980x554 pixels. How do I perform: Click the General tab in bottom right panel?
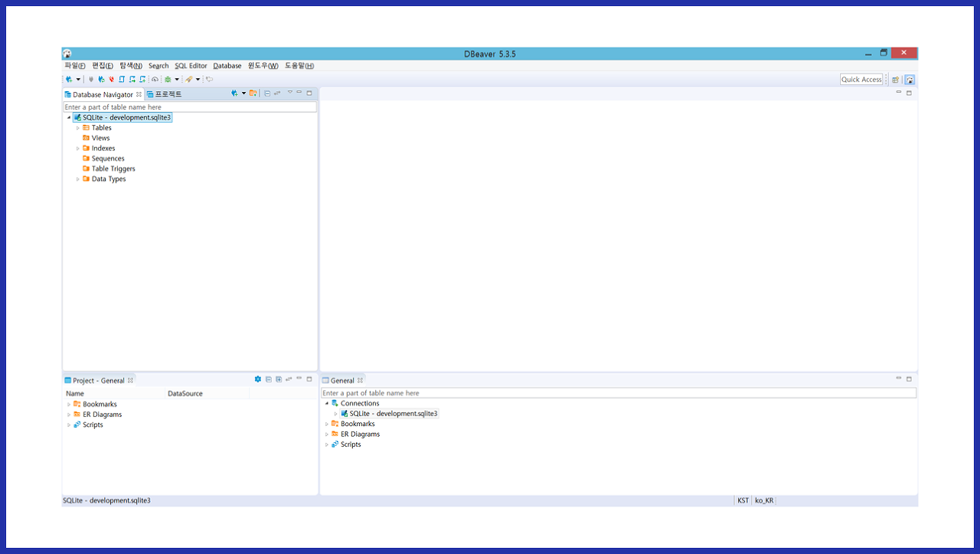[342, 380]
